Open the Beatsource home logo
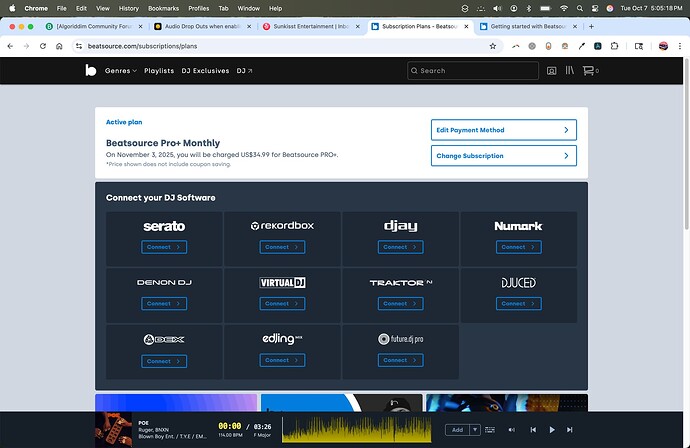Image resolution: width=690 pixels, height=448 pixels. (x=91, y=70)
